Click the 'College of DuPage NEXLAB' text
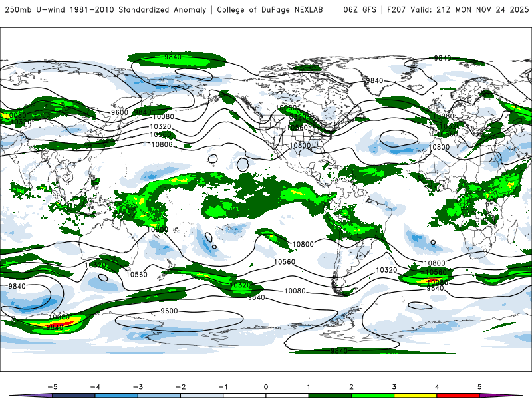Image resolution: width=532 pixels, height=399 pixels. [x=270, y=10]
